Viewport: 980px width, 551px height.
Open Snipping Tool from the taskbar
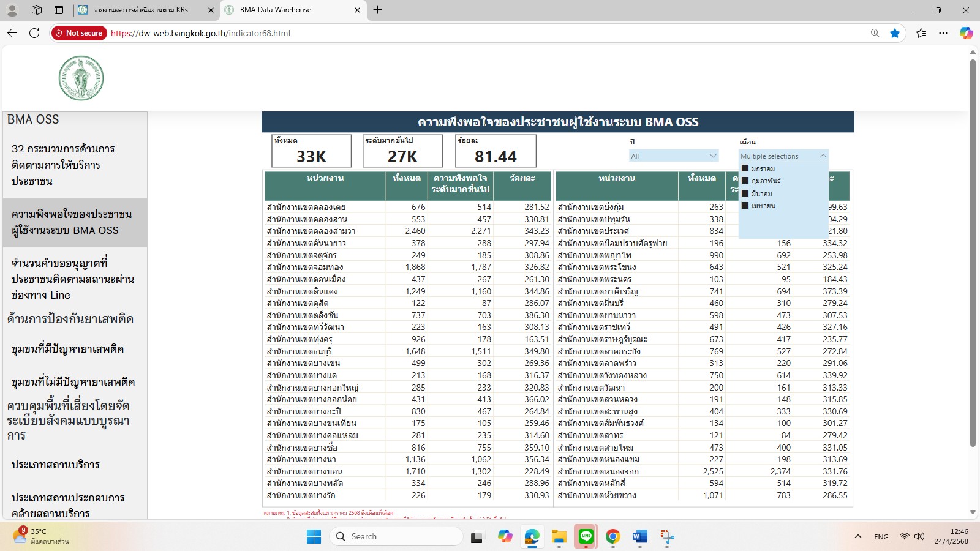coord(667,536)
